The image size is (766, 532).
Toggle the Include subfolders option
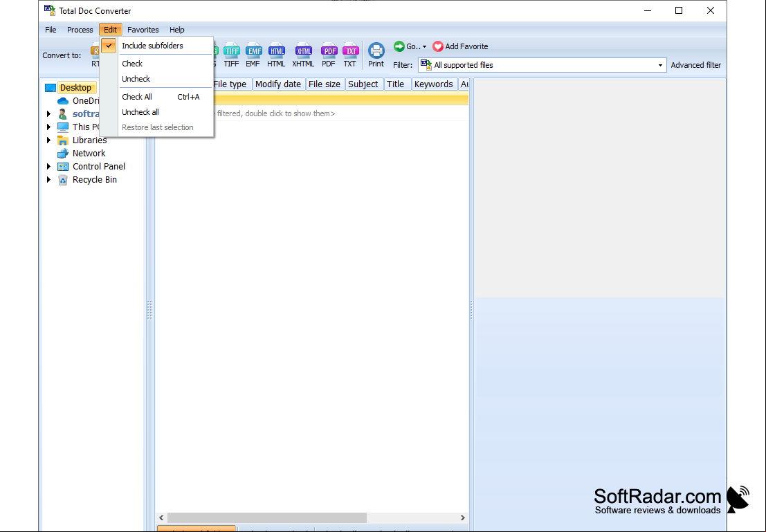(156, 46)
